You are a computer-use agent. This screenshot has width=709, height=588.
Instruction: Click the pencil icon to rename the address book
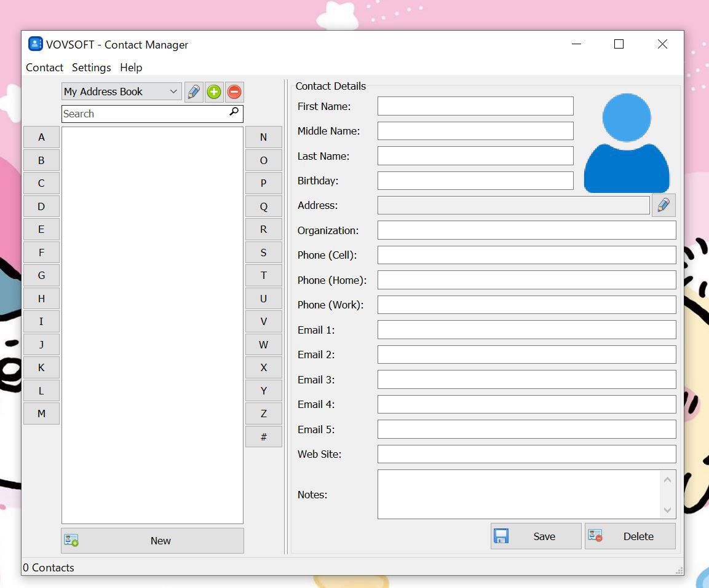(x=193, y=91)
